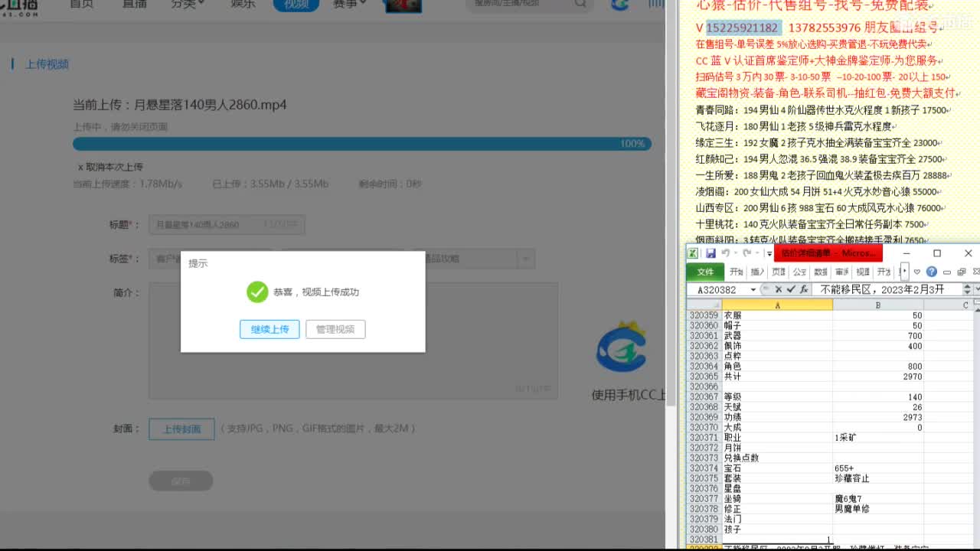Viewport: 980px width, 551px height.
Task: Open the Excel application icon menu
Action: tap(692, 253)
